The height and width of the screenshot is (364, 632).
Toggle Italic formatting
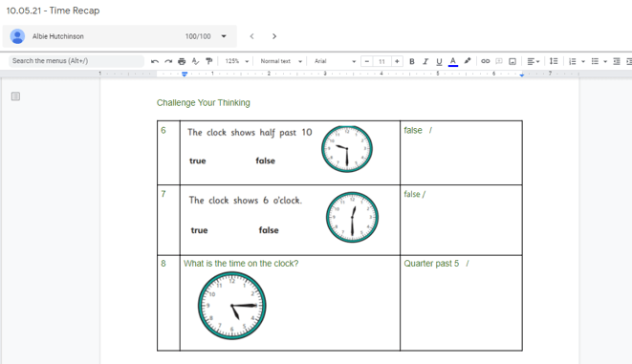(x=425, y=61)
